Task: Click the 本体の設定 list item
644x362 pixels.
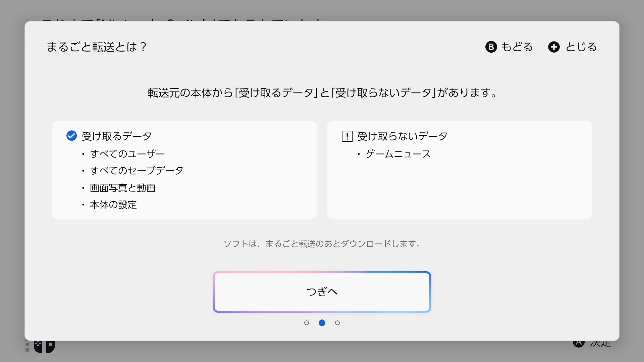Action: 113,205
